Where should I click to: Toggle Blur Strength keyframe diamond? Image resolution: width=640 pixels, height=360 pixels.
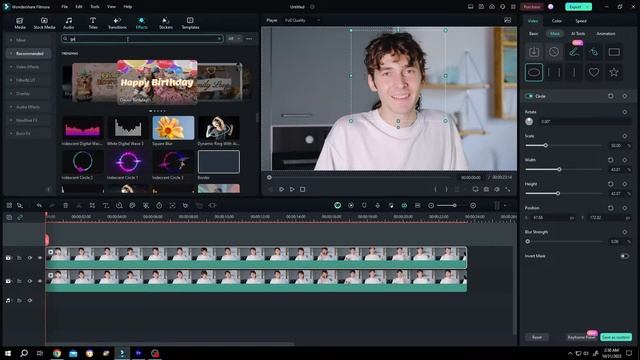(x=624, y=232)
